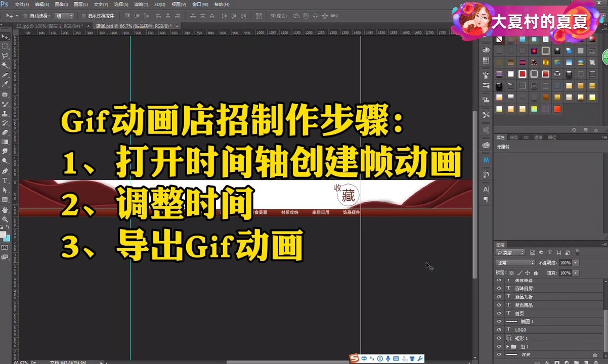The image size is (608, 364).
Task: Hide the LOGO layer visibility eye
Action: (499, 330)
